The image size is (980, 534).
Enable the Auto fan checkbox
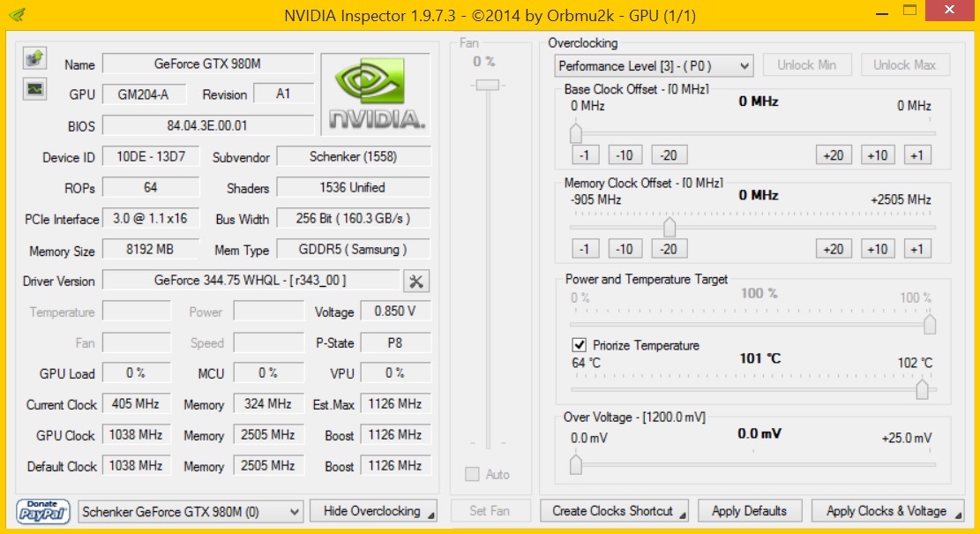point(471,474)
